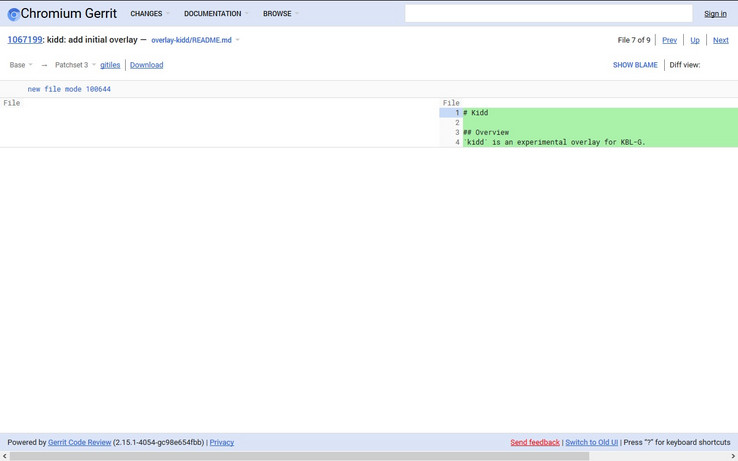Image resolution: width=738 pixels, height=461 pixels.
Task: Click the Chromium Gerrit logo icon
Action: click(14, 14)
